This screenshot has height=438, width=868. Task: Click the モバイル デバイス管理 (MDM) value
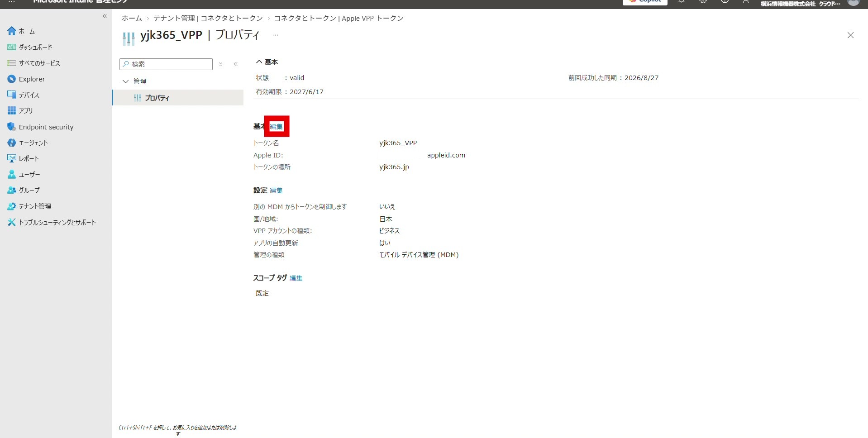pos(419,255)
